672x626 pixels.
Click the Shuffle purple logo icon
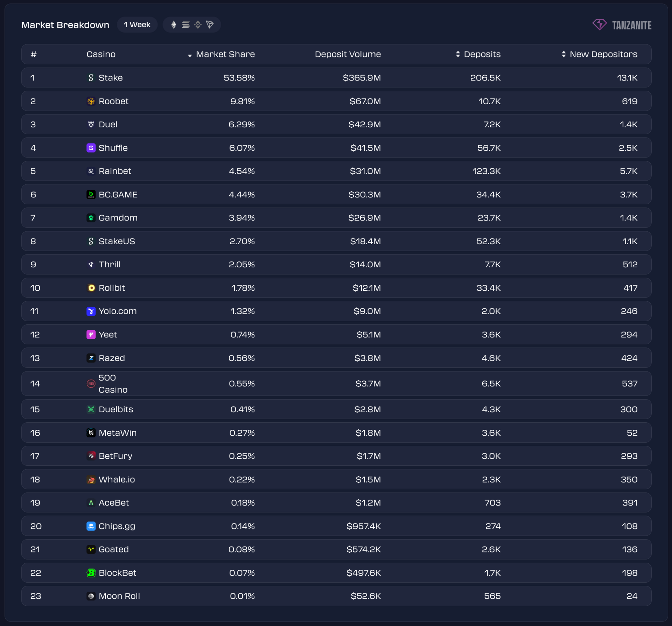91,148
